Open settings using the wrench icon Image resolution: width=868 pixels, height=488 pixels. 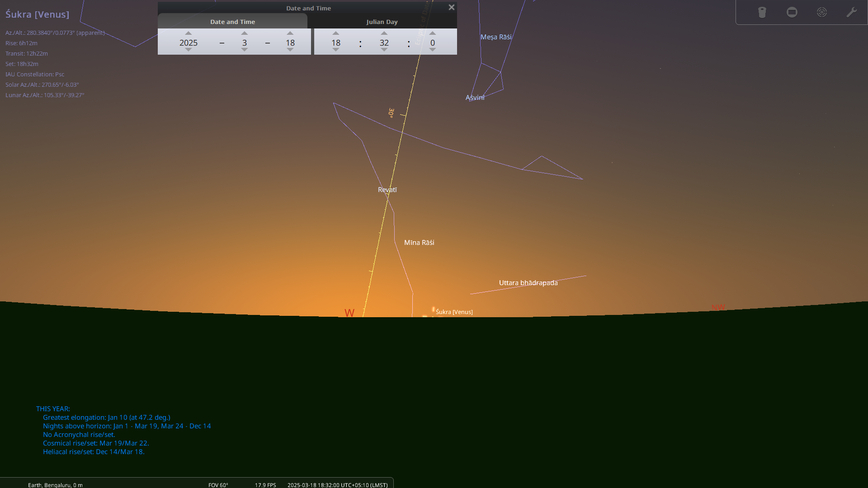click(x=852, y=12)
